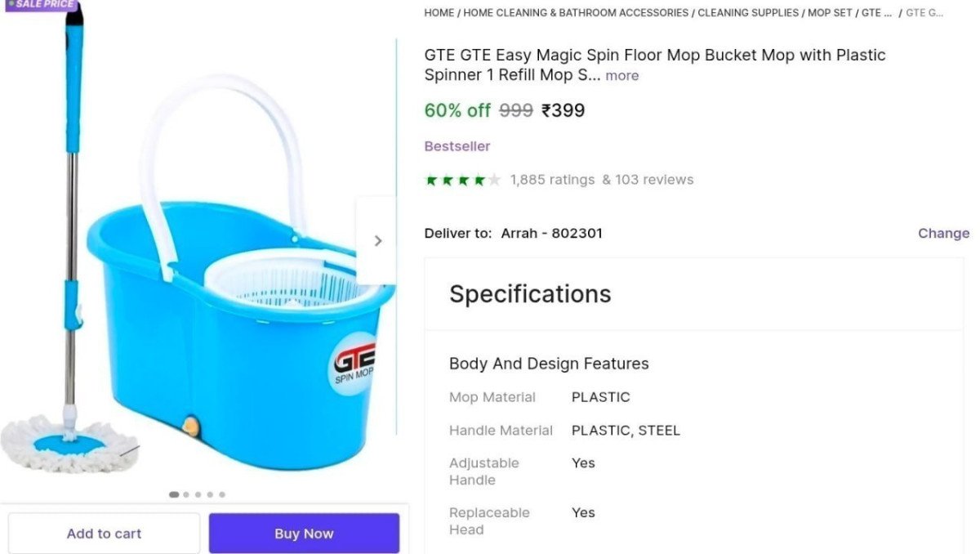This screenshot has height=554, width=980.
Task: Click Change next to delivery location
Action: [x=943, y=233]
